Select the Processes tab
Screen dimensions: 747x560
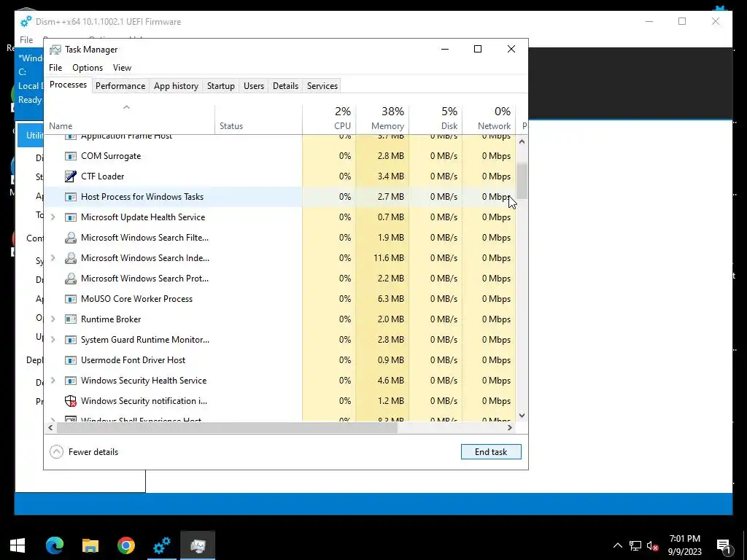tap(68, 85)
